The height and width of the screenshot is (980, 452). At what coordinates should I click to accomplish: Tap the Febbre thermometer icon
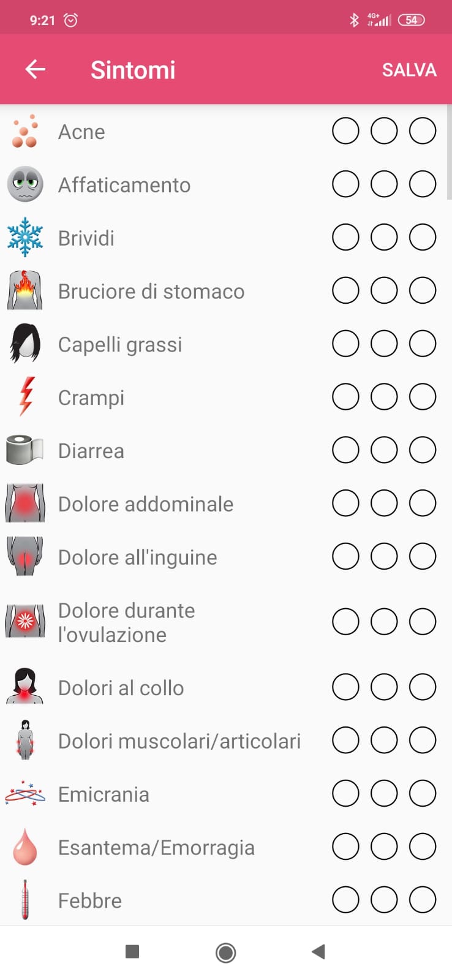point(25,900)
